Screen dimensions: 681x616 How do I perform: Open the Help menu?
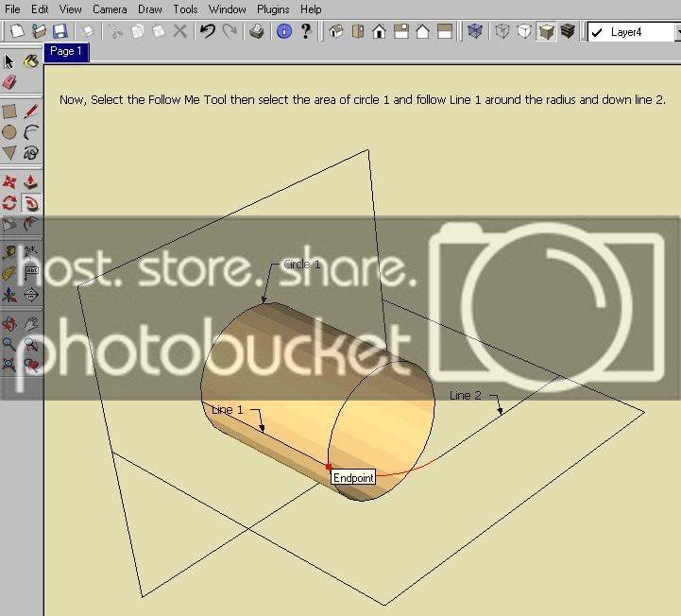click(311, 9)
